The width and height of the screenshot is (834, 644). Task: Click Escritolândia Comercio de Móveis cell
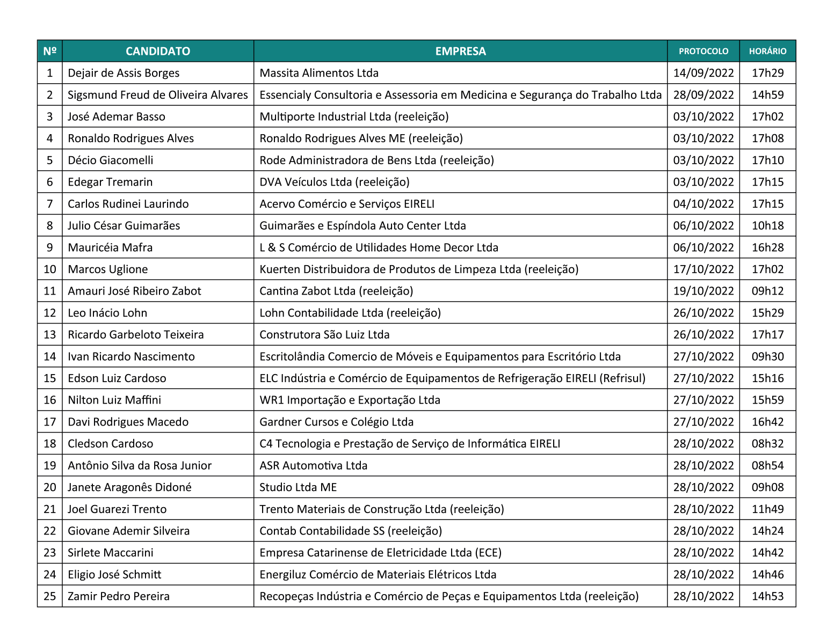tap(460, 356)
